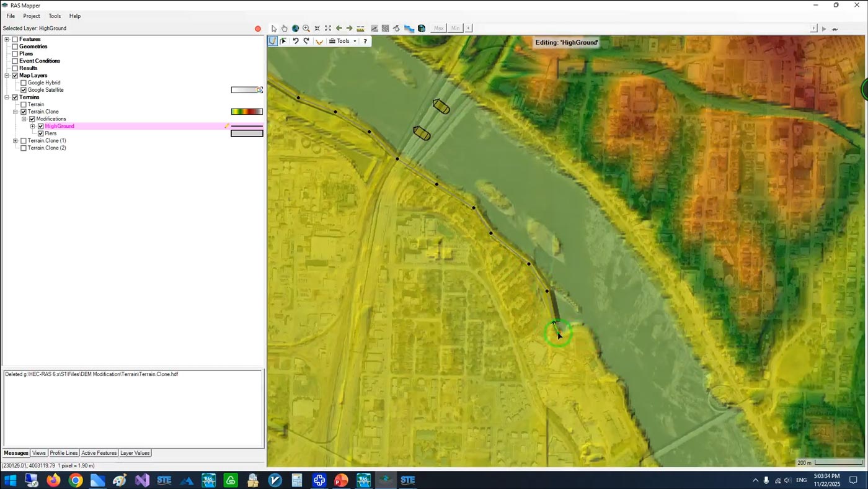Uncheck the Piers modification layer
Image resolution: width=868 pixels, height=489 pixels.
41,133
